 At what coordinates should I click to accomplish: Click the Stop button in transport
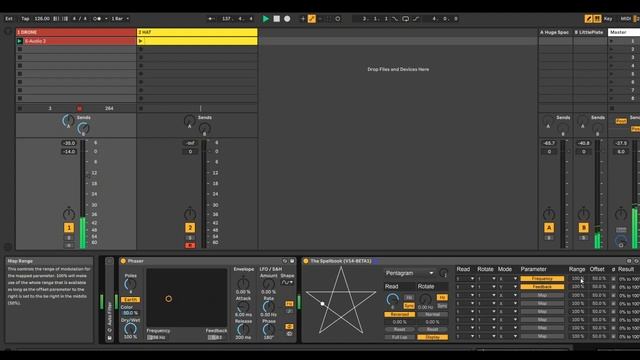[277, 19]
